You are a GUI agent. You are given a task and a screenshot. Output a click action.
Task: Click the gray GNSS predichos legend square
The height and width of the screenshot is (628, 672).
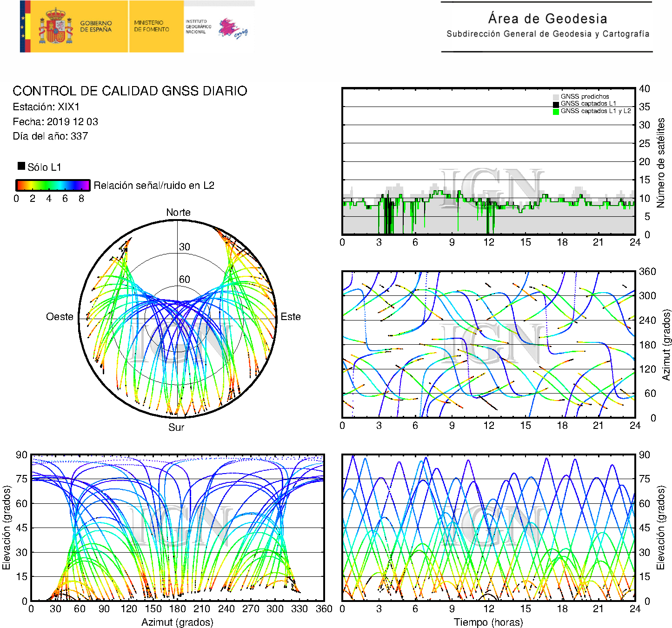[x=556, y=97]
